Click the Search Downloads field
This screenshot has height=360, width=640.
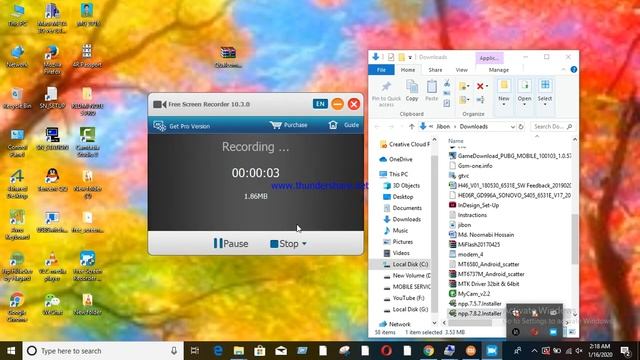tap(552, 127)
